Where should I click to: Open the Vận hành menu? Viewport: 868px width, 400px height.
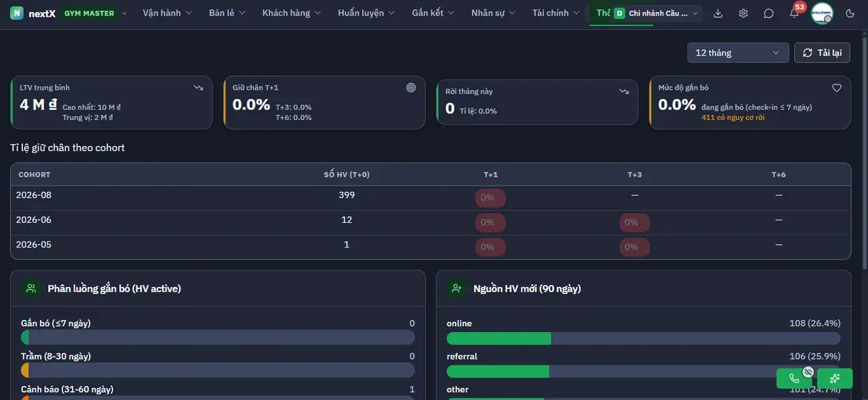tap(167, 13)
